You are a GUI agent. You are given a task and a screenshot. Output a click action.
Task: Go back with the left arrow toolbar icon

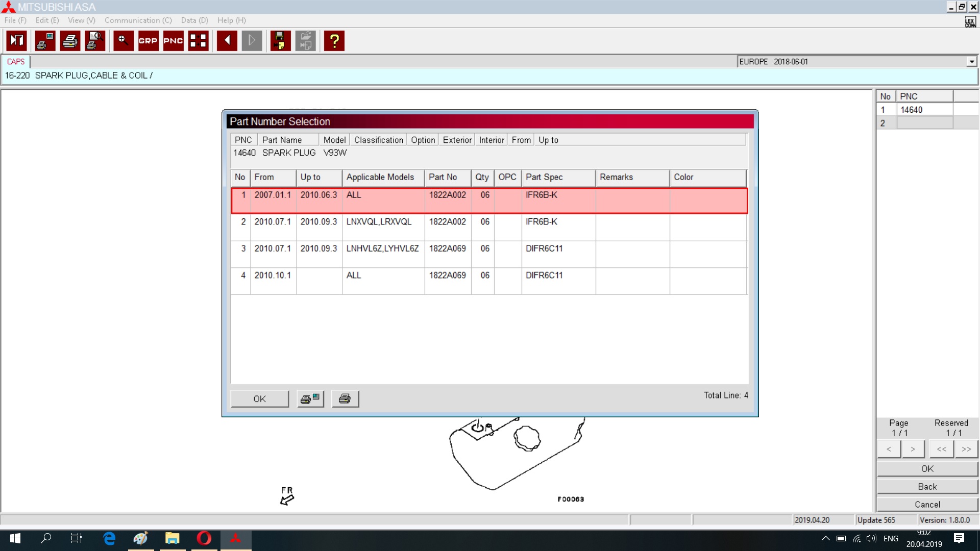click(227, 41)
